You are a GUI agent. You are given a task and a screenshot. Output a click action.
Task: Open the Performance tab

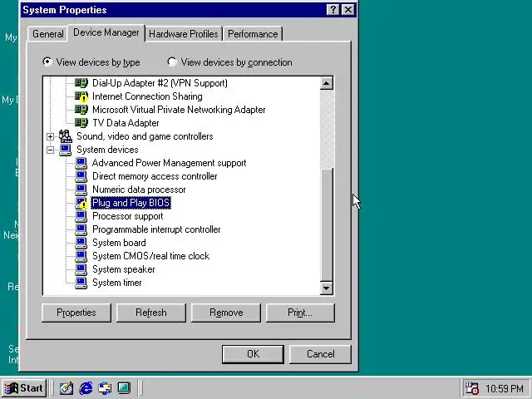pyautogui.click(x=253, y=34)
